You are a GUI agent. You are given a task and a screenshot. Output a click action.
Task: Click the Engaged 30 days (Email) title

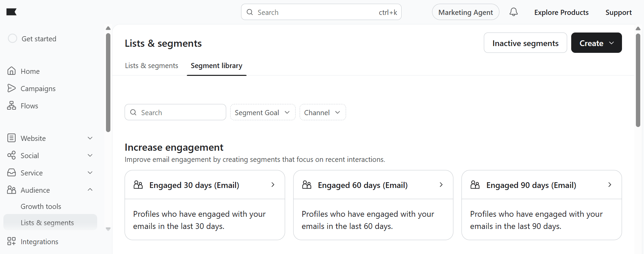click(x=194, y=185)
